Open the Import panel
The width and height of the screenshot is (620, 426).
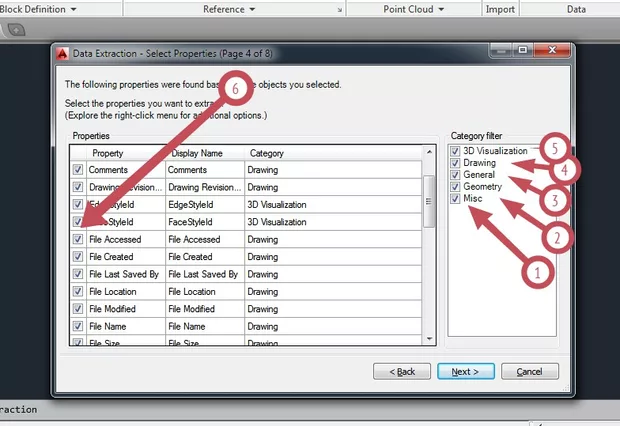pyautogui.click(x=500, y=9)
